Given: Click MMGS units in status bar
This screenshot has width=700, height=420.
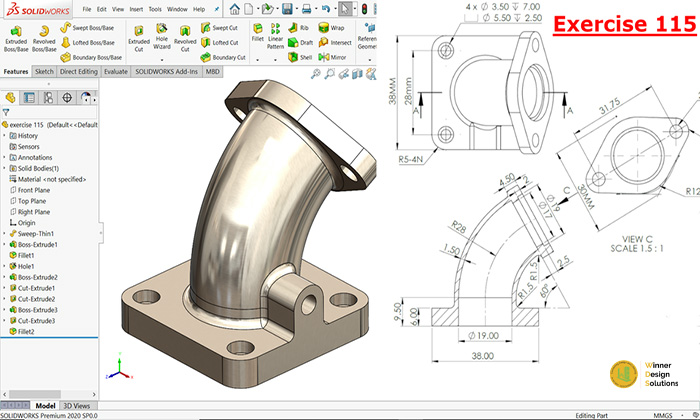Looking at the screenshot, I should point(662,416).
